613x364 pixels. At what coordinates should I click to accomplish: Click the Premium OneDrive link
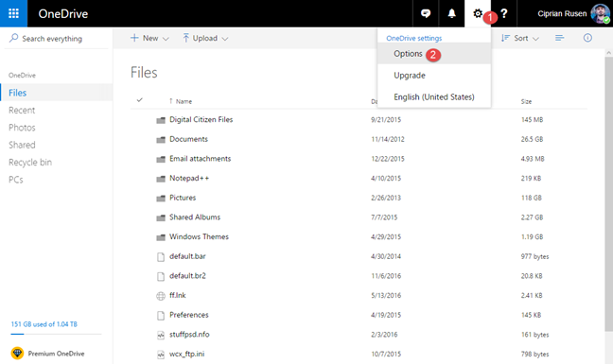coord(56,354)
